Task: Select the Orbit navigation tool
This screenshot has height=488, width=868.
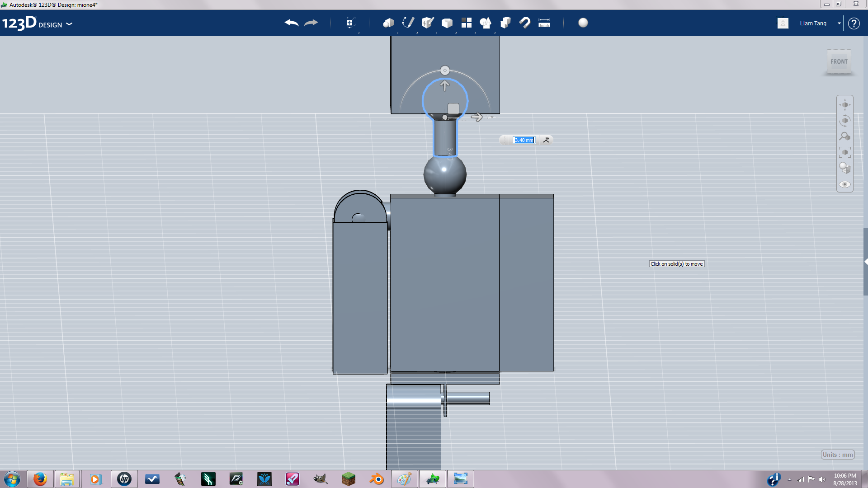Action: click(x=844, y=121)
